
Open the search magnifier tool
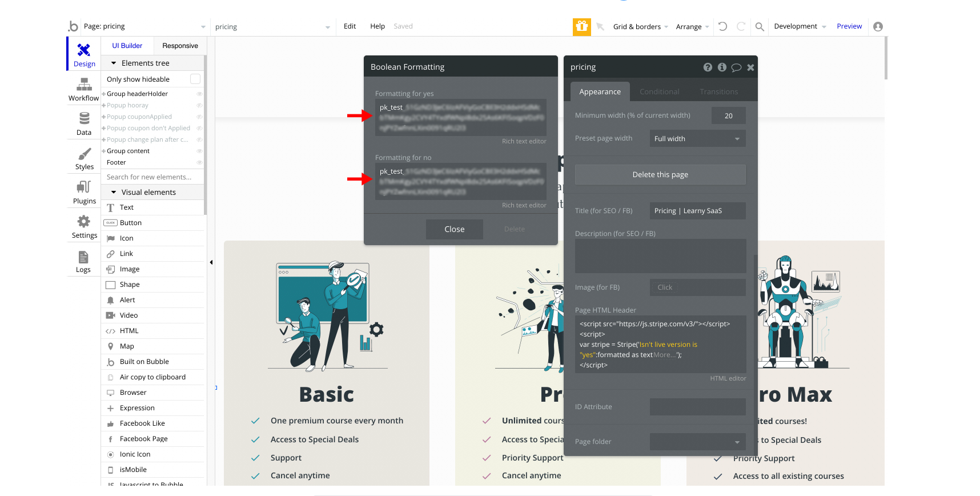(x=760, y=26)
